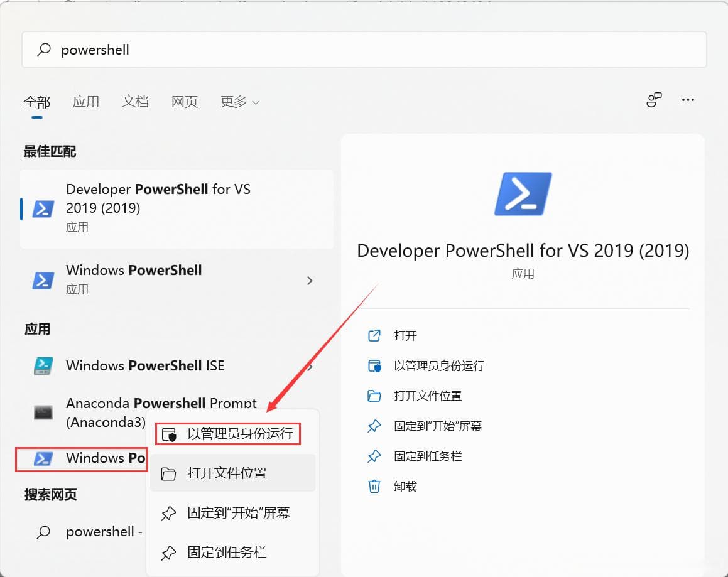
Task: Click the admin shield icon in details pane
Action: 374,366
